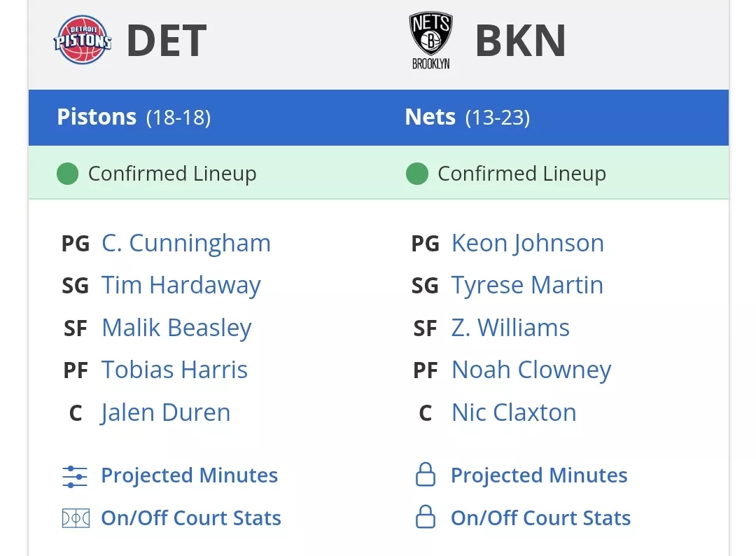Viewport: 756px width, 556px height.
Task: Open Tim Hardaway player link
Action: [x=181, y=285]
